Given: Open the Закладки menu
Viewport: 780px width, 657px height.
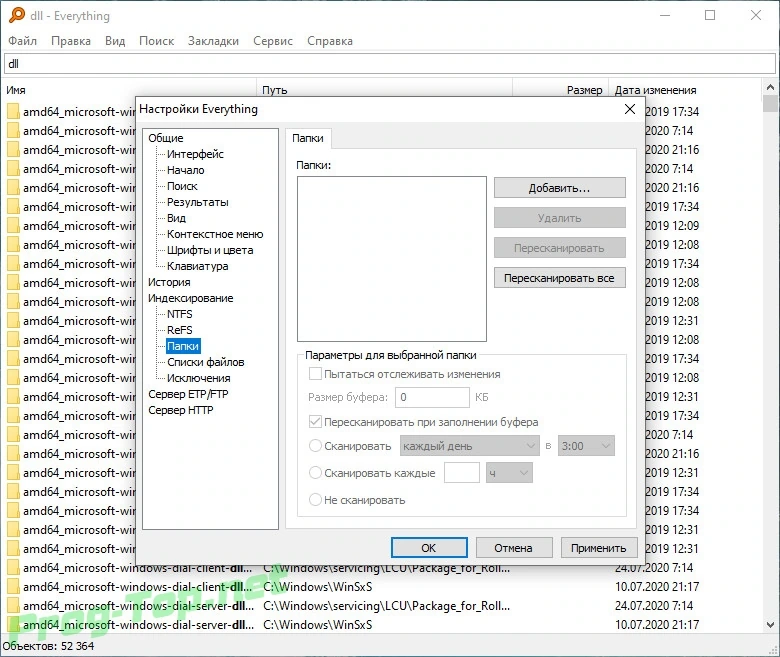Looking at the screenshot, I should (213, 41).
